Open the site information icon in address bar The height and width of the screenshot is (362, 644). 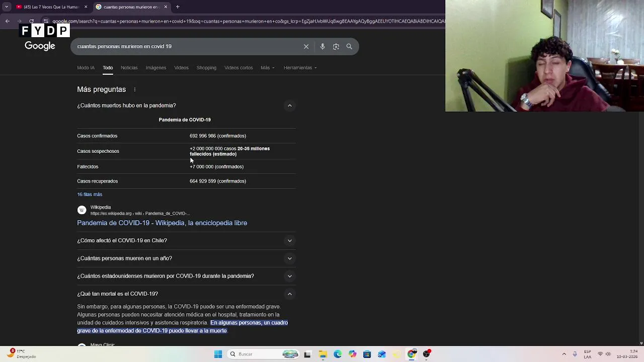(46, 21)
